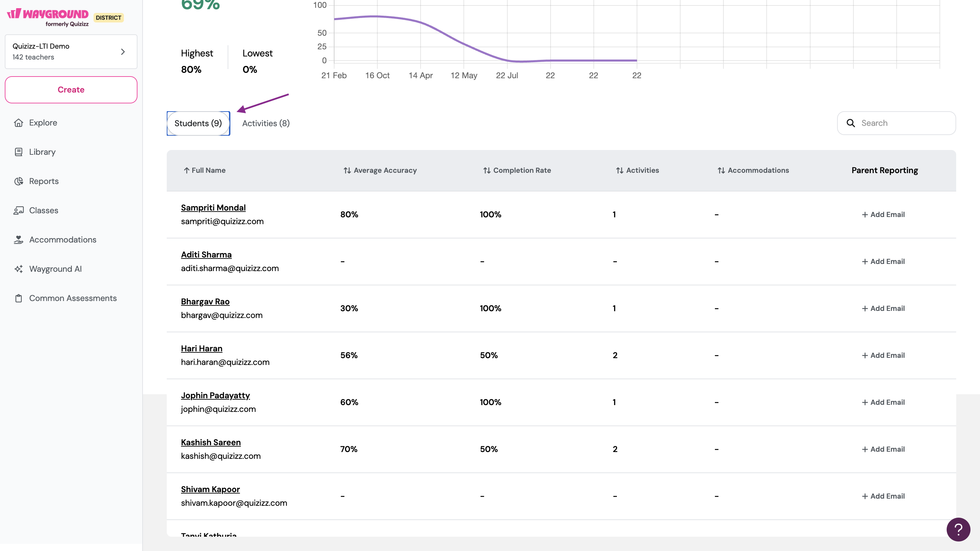Expand Quizizz-LTI Demo organization chevron
Image resolution: width=980 pixels, height=551 pixels.
(122, 52)
